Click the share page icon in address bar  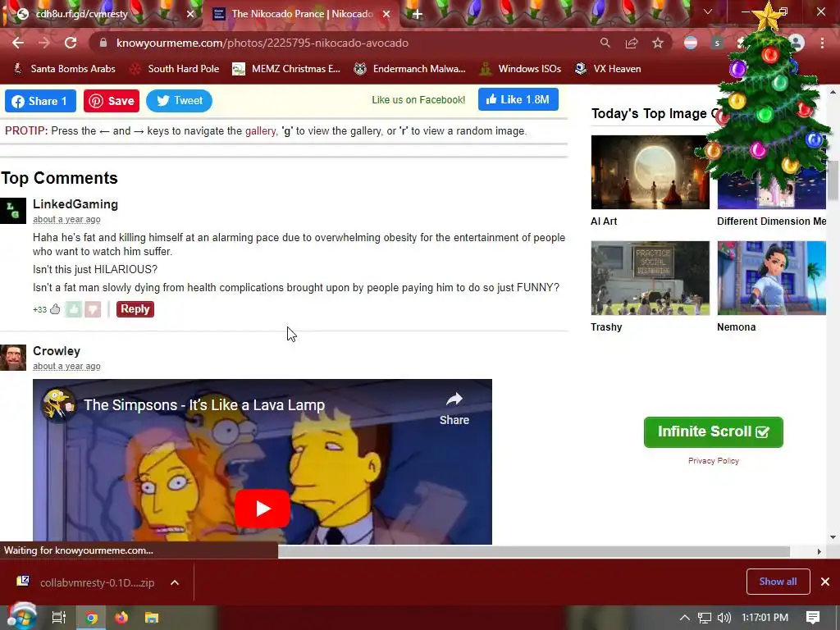(632, 43)
